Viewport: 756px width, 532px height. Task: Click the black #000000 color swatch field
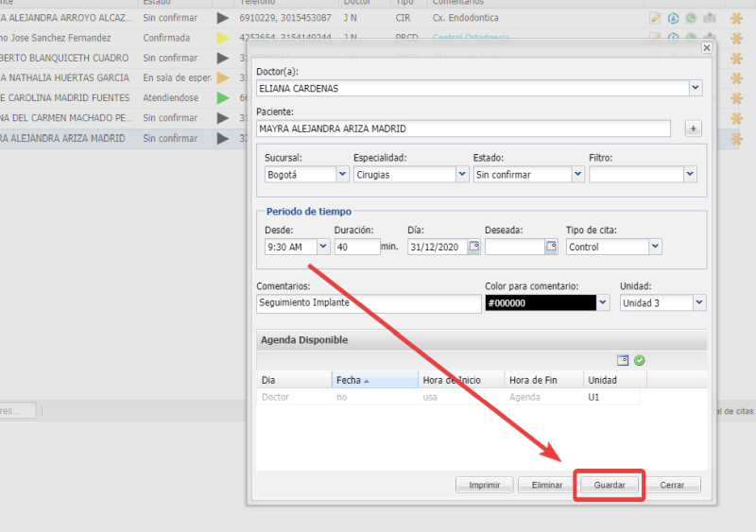541,303
